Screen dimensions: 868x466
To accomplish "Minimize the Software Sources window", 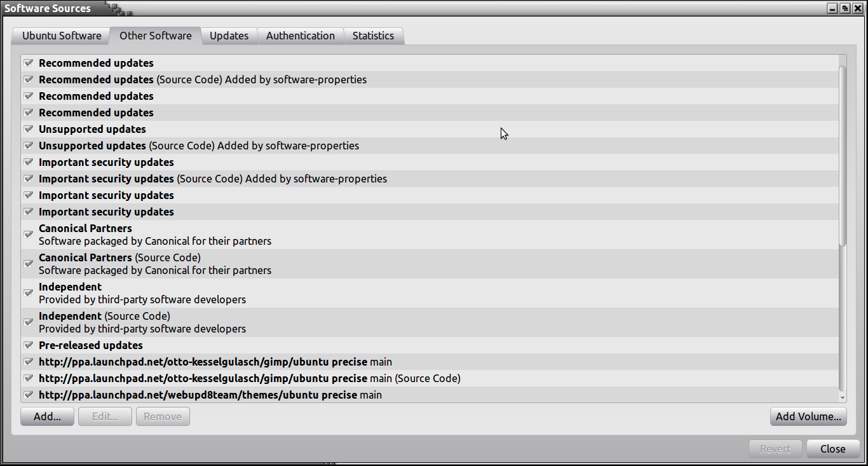I will 832,8.
